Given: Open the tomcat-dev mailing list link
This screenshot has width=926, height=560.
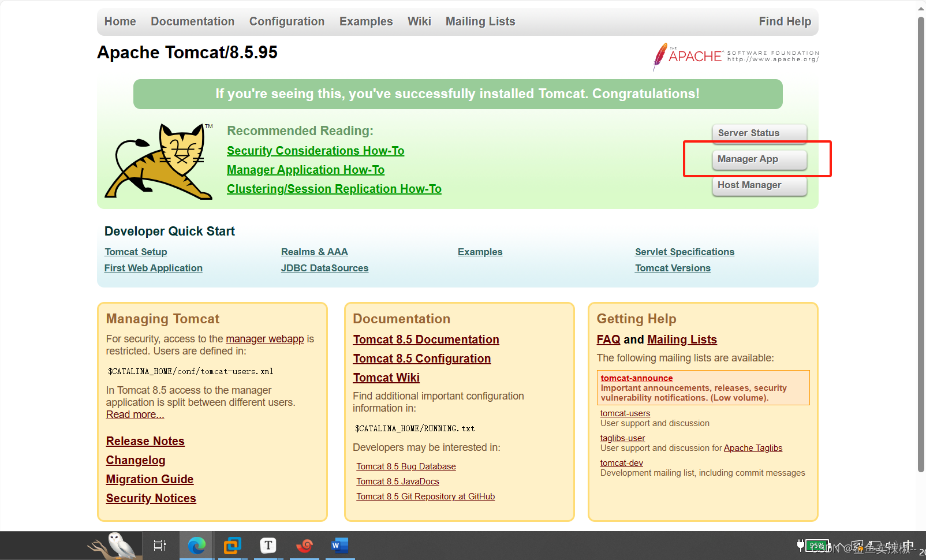Looking at the screenshot, I should pyautogui.click(x=622, y=463).
